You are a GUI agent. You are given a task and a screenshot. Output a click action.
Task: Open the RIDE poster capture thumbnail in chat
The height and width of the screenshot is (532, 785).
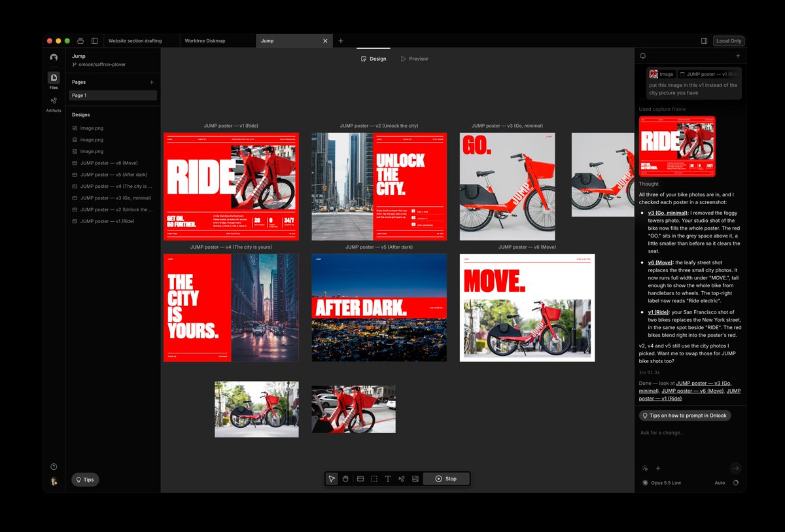click(677, 147)
